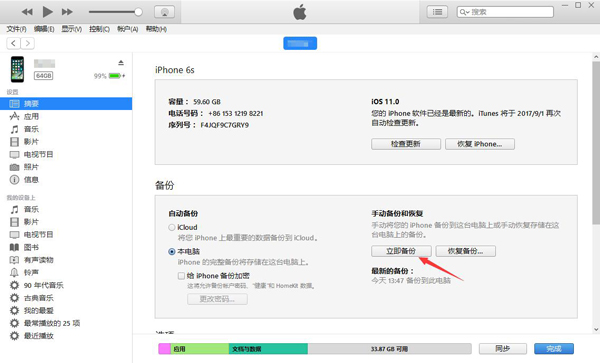
Task: Enable the 给 iPhone 备份加密 checkbox
Action: [181, 276]
